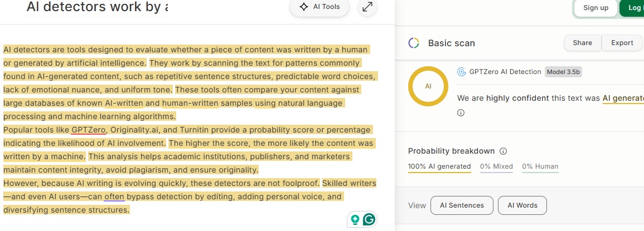Image resolution: width=644 pixels, height=231 pixels.
Task: Click the Model 3.5b badge
Action: click(563, 72)
